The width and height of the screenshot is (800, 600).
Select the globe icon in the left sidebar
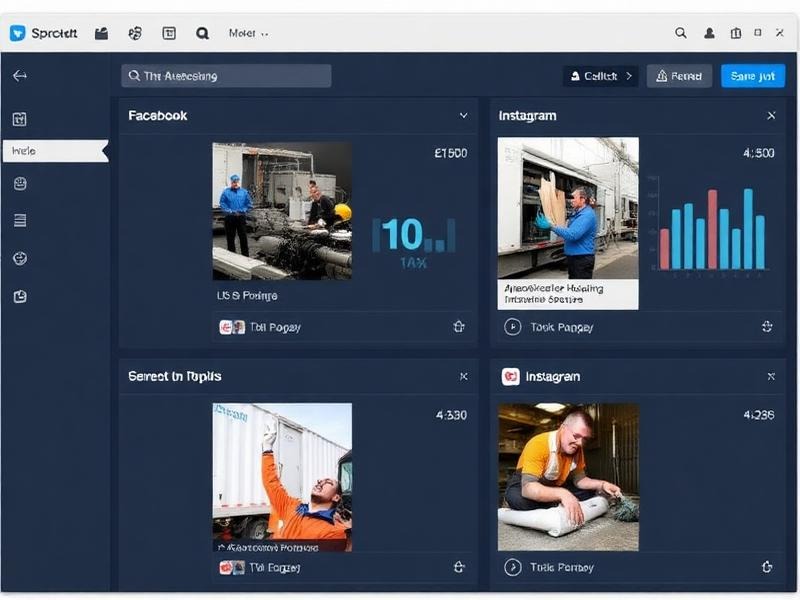[x=18, y=257]
